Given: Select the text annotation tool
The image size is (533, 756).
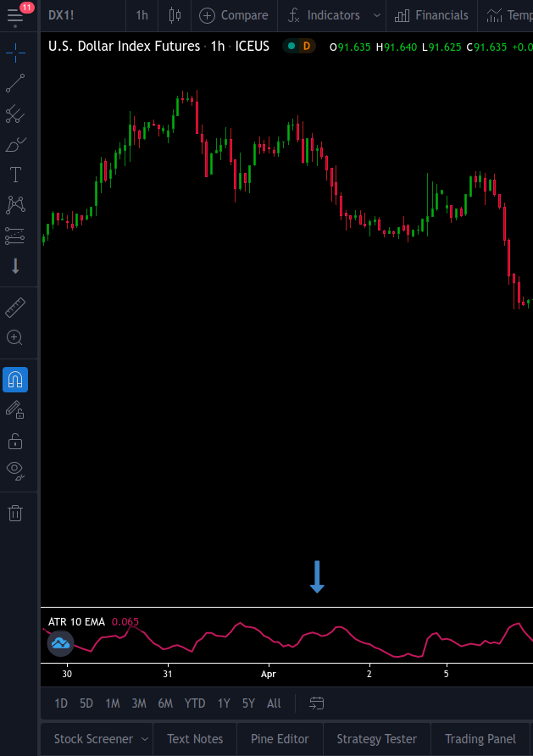Looking at the screenshot, I should (15, 174).
